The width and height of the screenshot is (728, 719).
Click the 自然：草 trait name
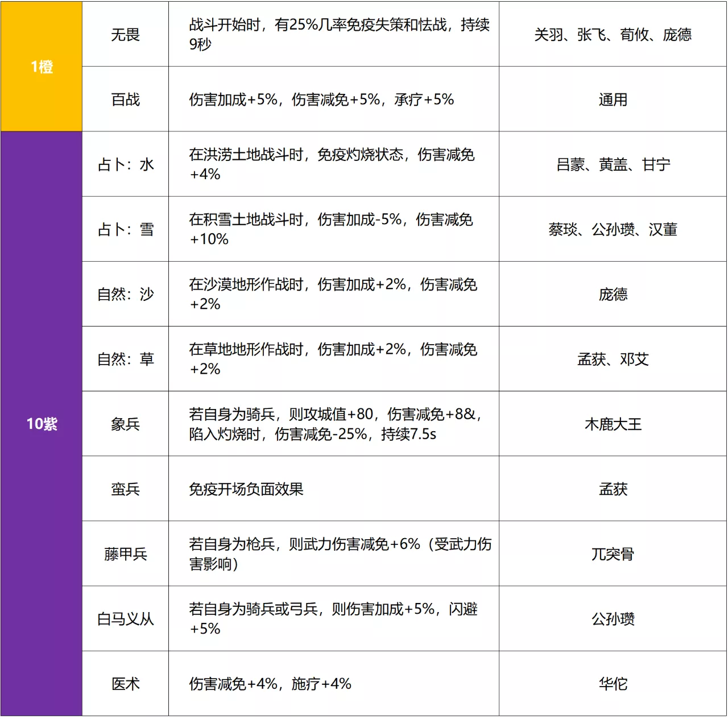tap(126, 359)
